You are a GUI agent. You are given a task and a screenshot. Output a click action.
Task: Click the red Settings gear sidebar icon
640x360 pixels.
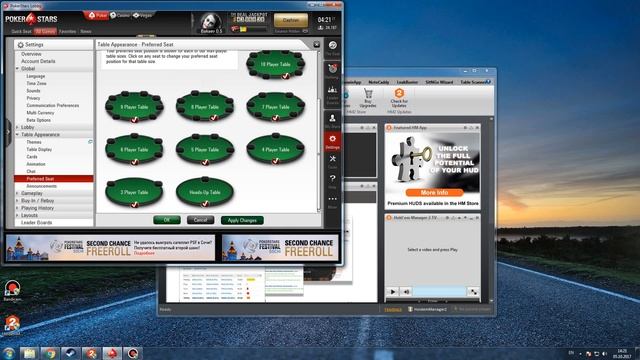333,142
